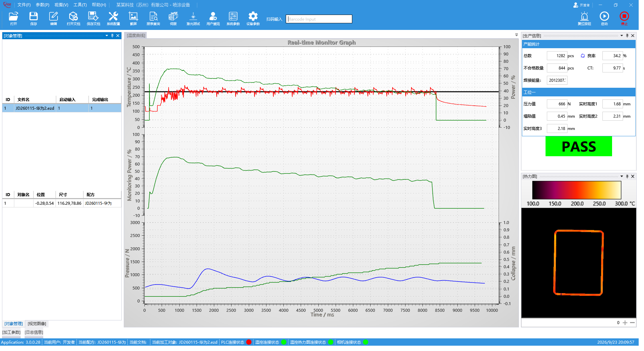Screen dimensions: 644x351
Task: Open the 激光测试 laser test tool
Action: 193,19
